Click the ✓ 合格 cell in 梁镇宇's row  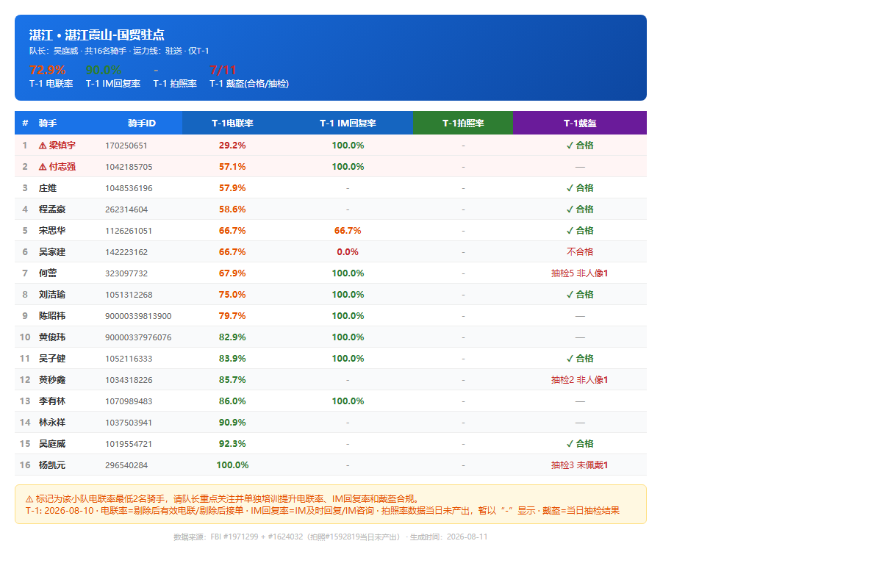(580, 146)
